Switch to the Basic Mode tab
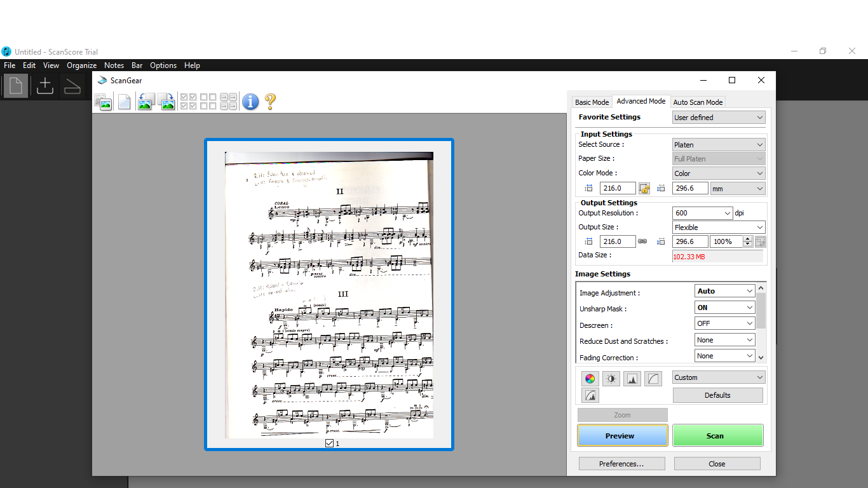 coord(592,102)
